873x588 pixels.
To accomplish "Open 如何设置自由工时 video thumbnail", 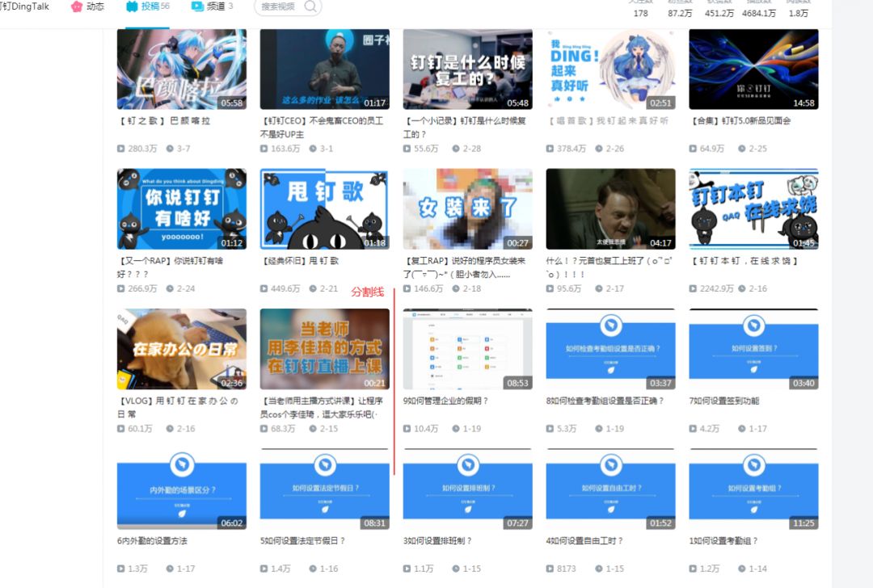I will click(611, 489).
